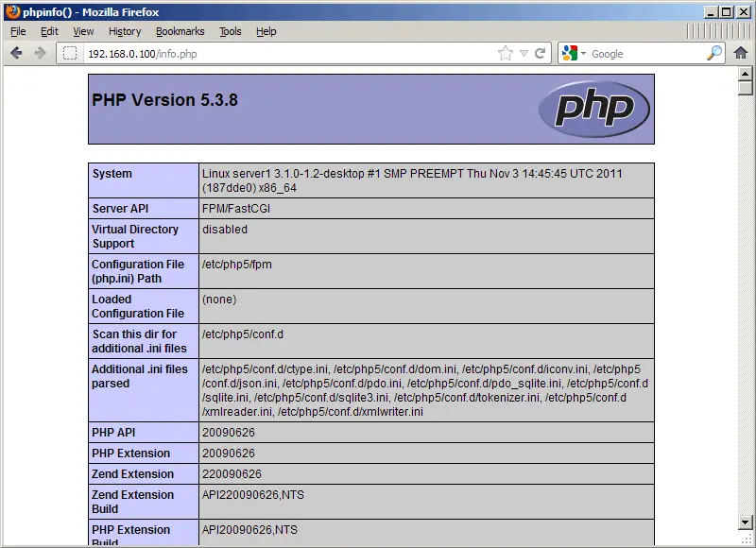Screen dimensions: 756x548
Task: Go to the home page icon
Action: [741, 53]
